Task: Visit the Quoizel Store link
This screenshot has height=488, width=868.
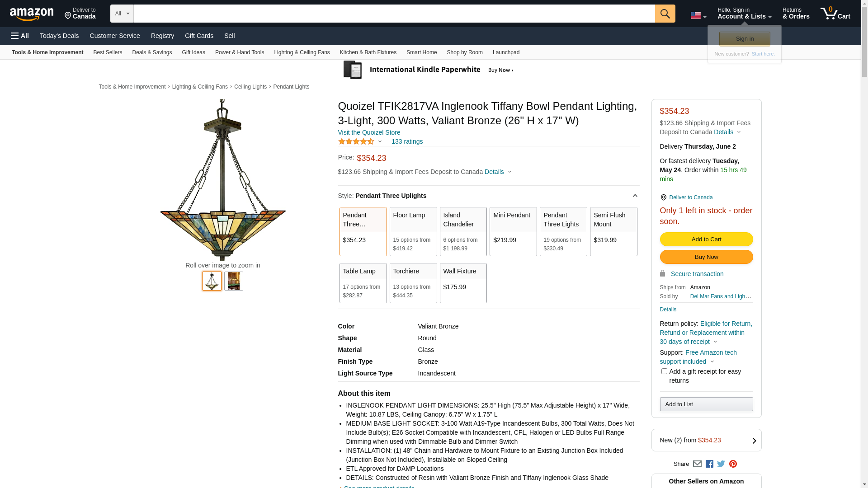Action: (x=369, y=132)
